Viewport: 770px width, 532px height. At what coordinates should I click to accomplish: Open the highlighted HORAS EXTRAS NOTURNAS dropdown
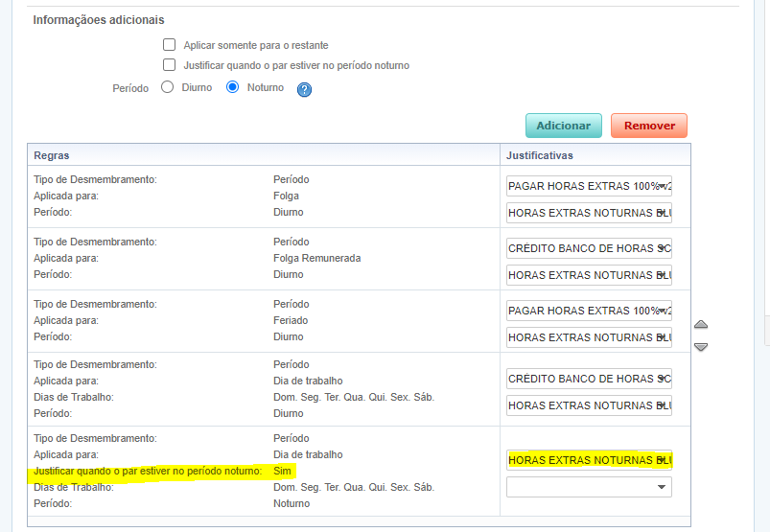(589, 460)
